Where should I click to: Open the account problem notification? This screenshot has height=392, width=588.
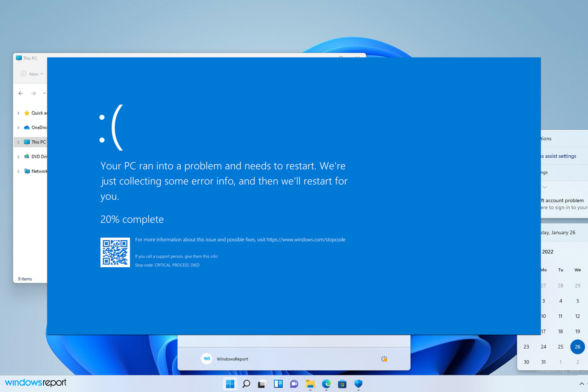[x=564, y=204]
